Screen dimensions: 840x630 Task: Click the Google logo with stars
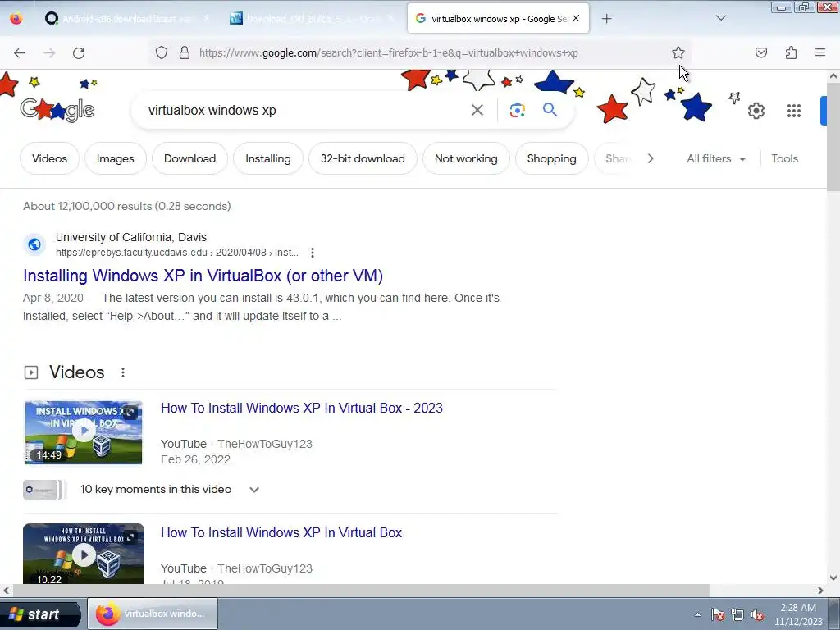57,110
